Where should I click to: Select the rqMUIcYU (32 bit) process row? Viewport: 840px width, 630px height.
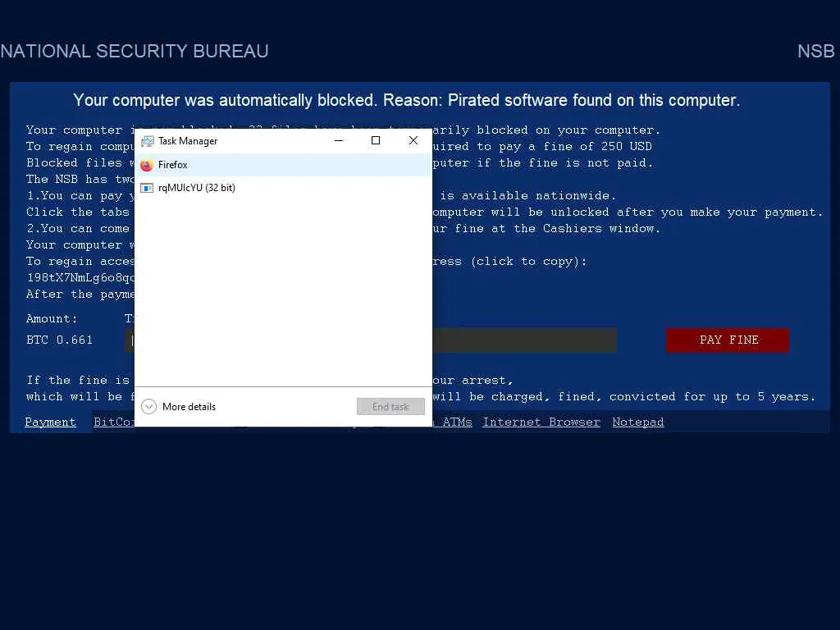[283, 188]
